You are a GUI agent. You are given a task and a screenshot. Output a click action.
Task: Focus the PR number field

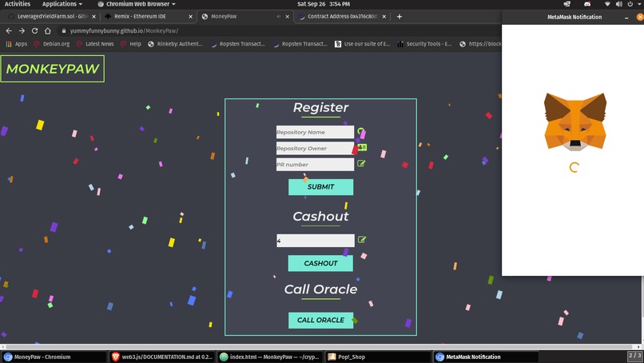pyautogui.click(x=315, y=165)
